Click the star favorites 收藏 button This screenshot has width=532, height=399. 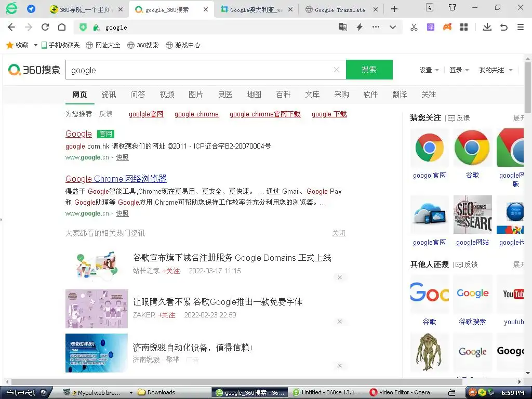coord(17,45)
